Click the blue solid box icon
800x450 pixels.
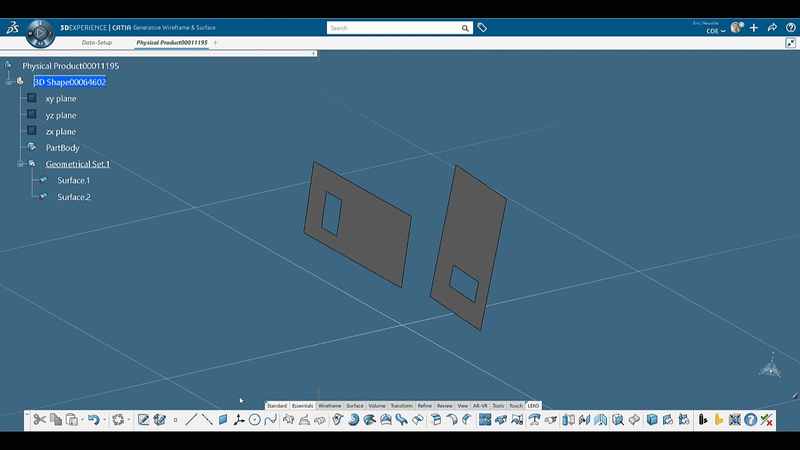[652, 420]
